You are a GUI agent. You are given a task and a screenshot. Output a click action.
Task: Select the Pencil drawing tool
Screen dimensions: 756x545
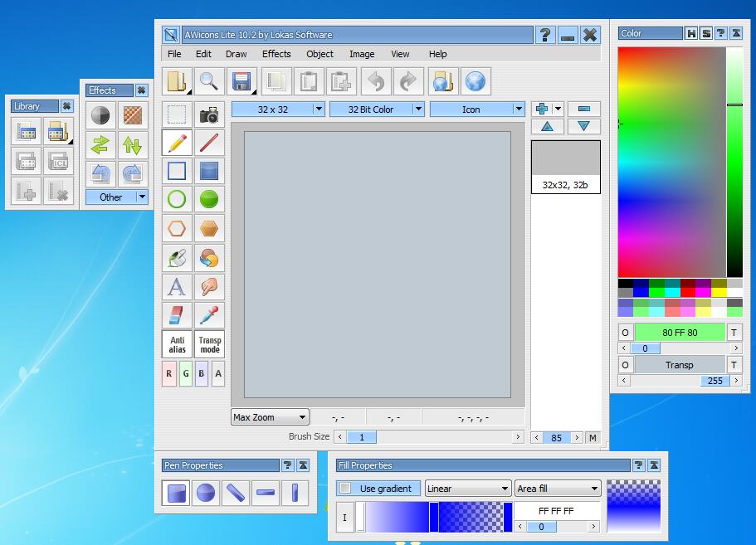point(177,143)
